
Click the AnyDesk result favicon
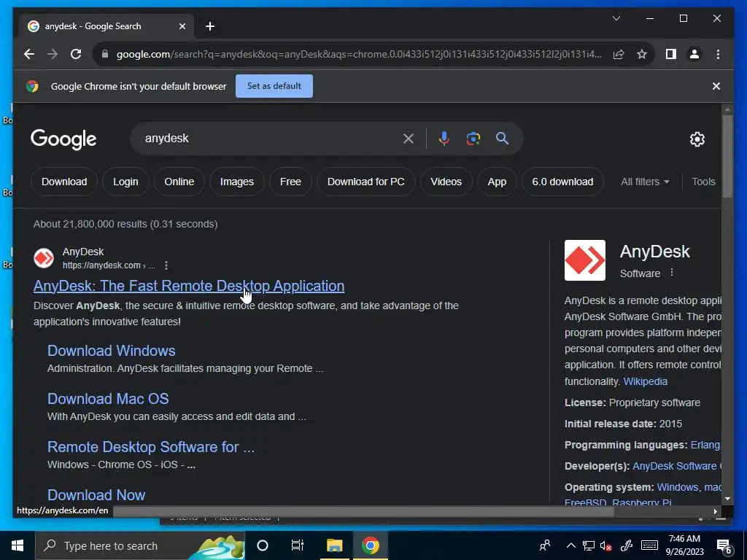point(44,258)
